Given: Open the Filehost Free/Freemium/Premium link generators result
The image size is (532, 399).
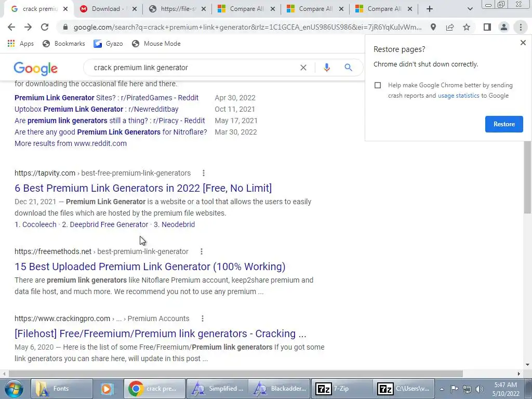Looking at the screenshot, I should pos(161,334).
